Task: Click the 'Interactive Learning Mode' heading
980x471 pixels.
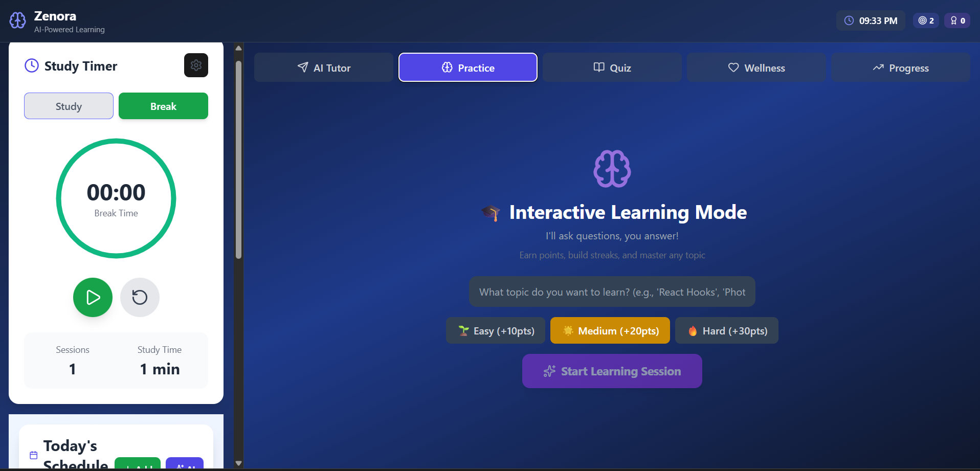Action: coord(628,212)
